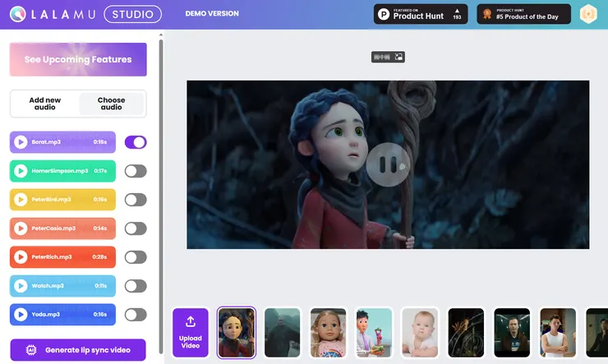This screenshot has height=364, width=608.
Task: Enable the Watch.mp3 toggle
Action: coord(136,286)
